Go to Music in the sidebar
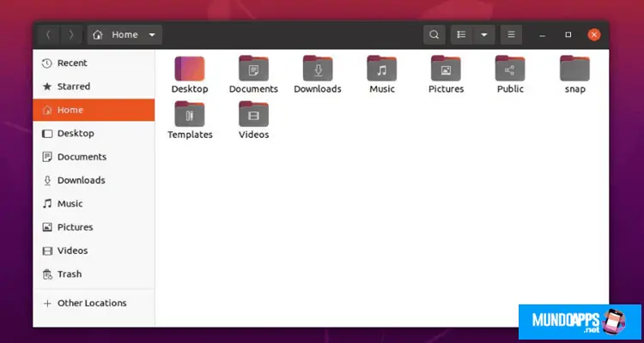 pyautogui.click(x=94, y=203)
